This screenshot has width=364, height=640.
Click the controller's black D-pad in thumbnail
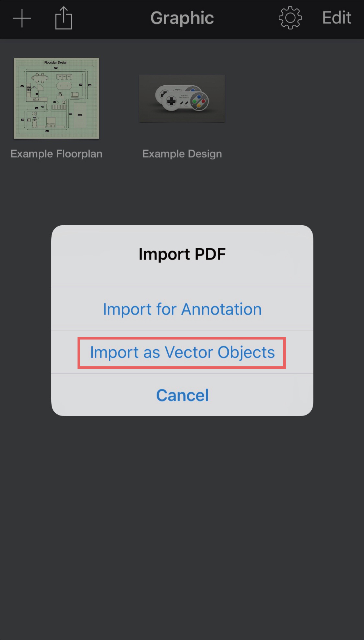point(171,101)
